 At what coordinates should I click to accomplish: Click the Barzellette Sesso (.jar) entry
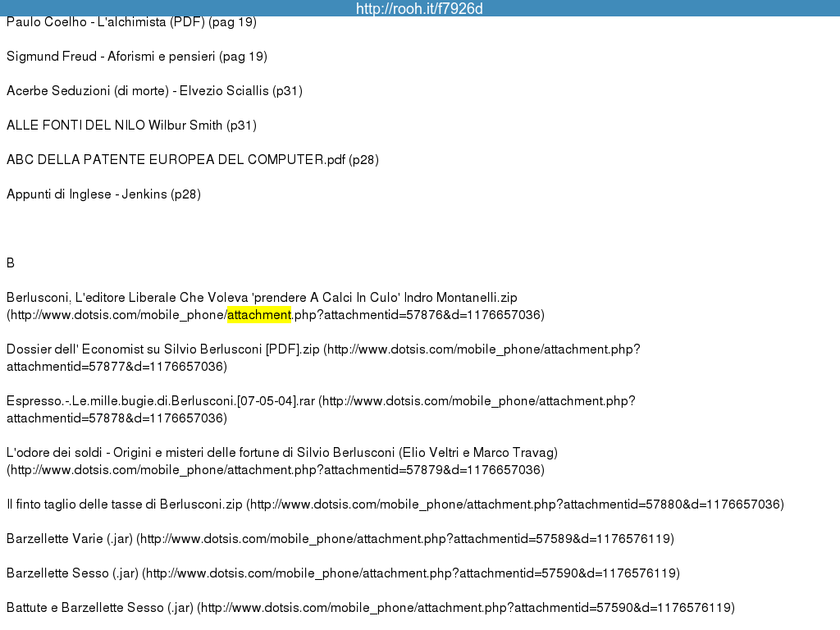point(72,573)
